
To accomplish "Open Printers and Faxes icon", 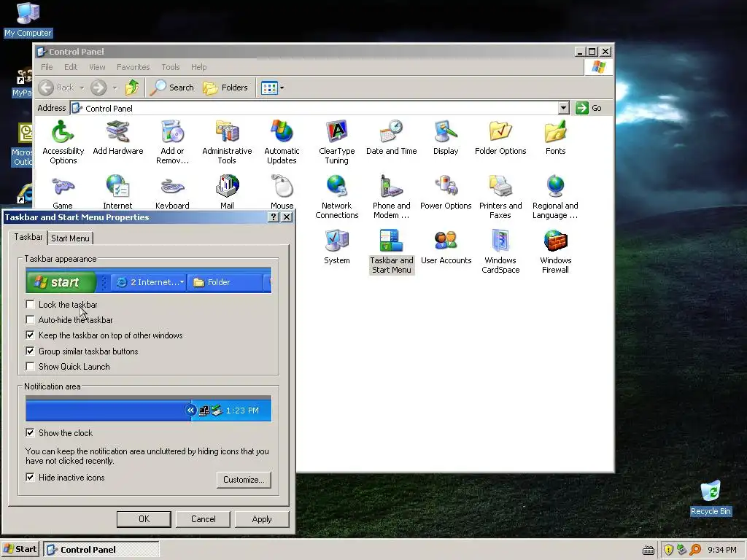I will click(500, 196).
